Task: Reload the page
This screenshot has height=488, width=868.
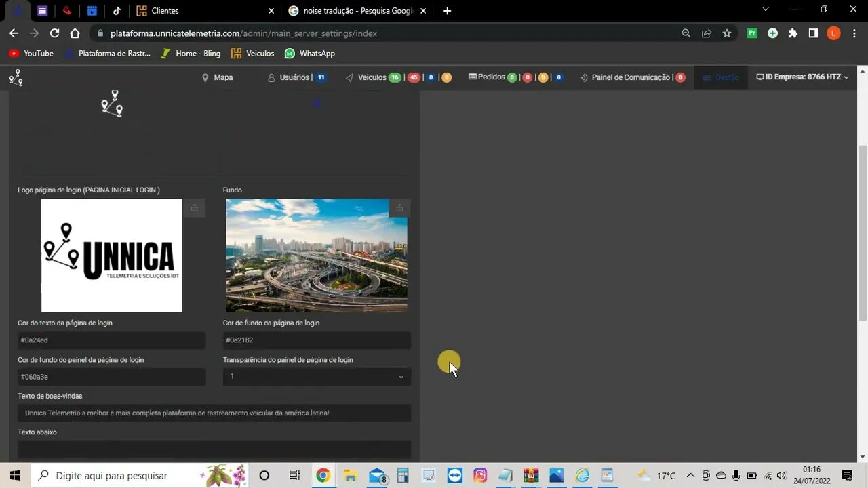Action: (55, 33)
